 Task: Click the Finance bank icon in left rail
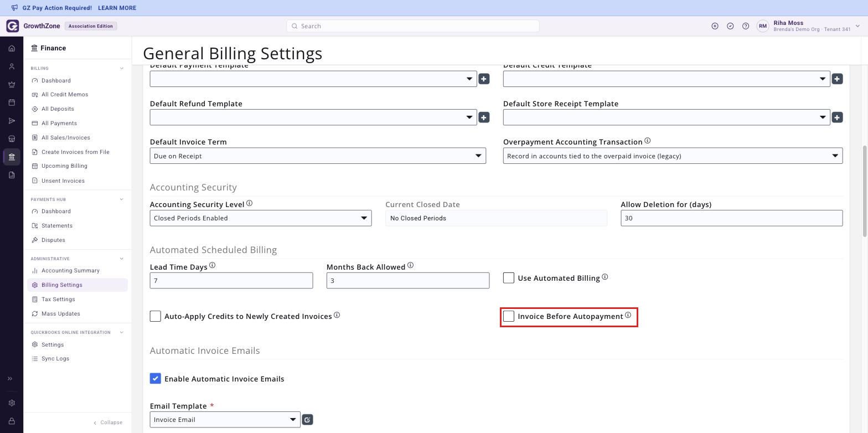click(x=12, y=157)
